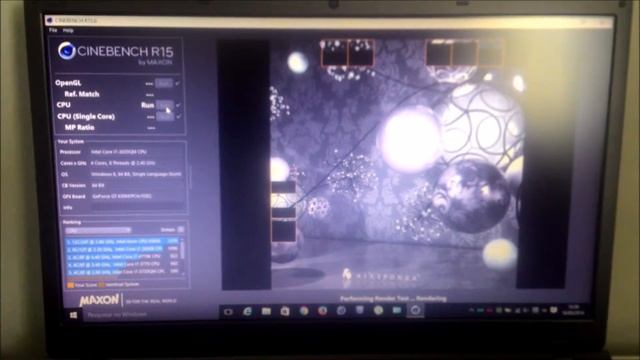Screen dimensions: 640x360
Task: Click the taskbar clock and date
Action: click(x=573, y=310)
